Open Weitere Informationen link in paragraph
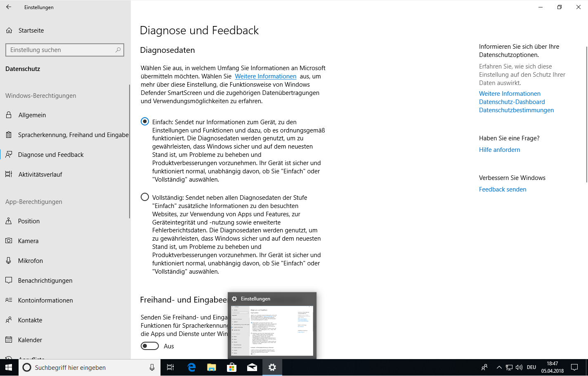 point(266,76)
